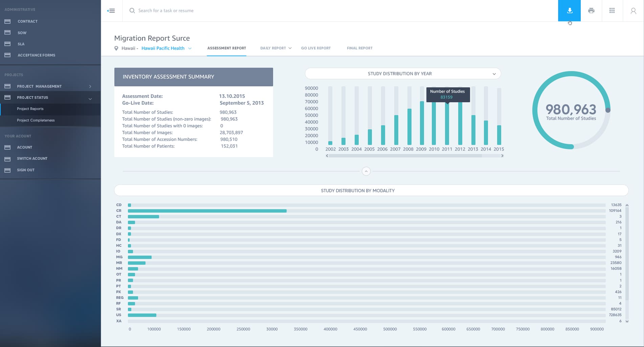The image size is (644, 347).
Task: Open Acceptance Forms in sidebar
Action: (36, 55)
